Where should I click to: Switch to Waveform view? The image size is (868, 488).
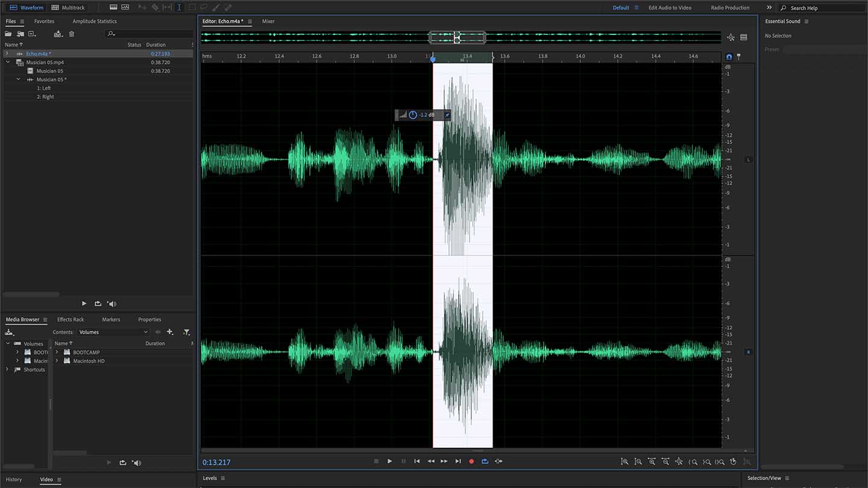[27, 8]
